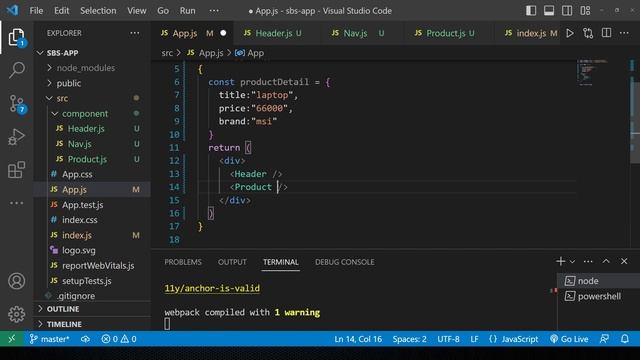This screenshot has width=640, height=360.
Task: Show additional activity bar views
Action: 16,203
